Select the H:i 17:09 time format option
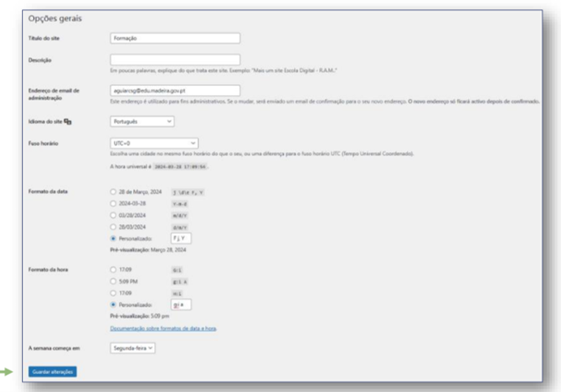The image size is (561, 392). [113, 293]
